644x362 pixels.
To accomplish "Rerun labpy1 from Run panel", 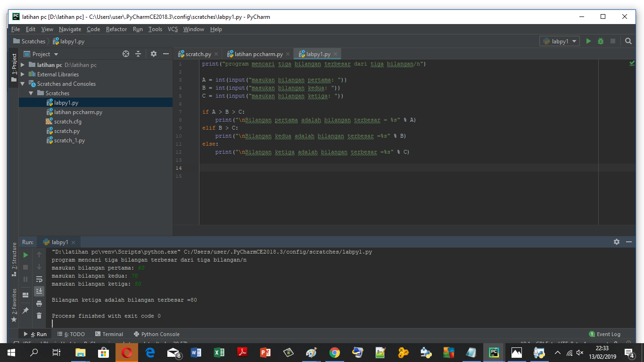I will [26, 255].
